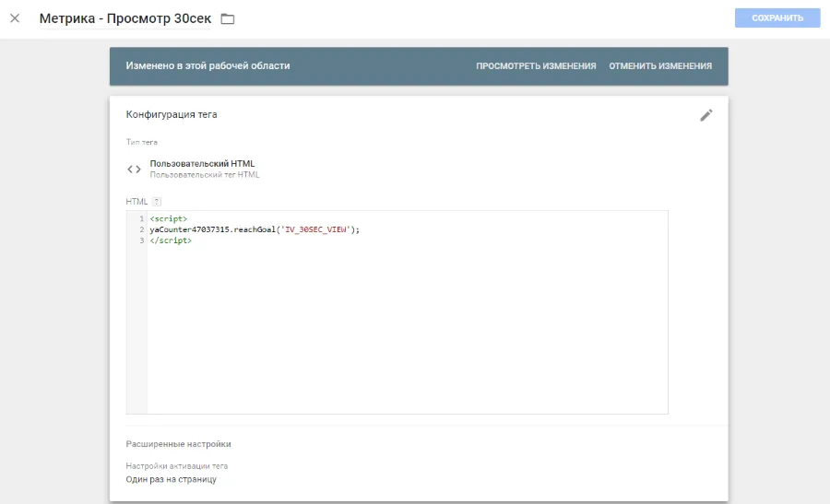
Task: Rename the tag title Метрика - Просмотр 30сек
Action: [x=125, y=18]
